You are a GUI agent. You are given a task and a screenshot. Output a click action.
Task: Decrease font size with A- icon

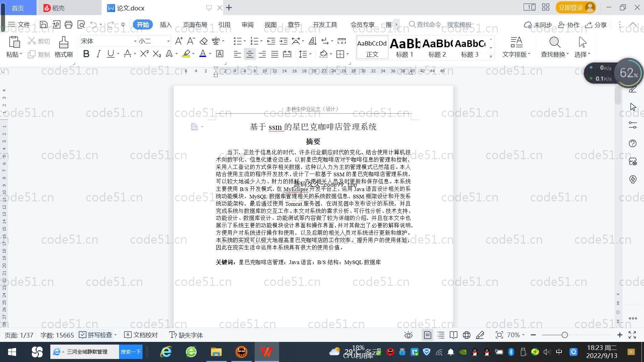pos(191,41)
